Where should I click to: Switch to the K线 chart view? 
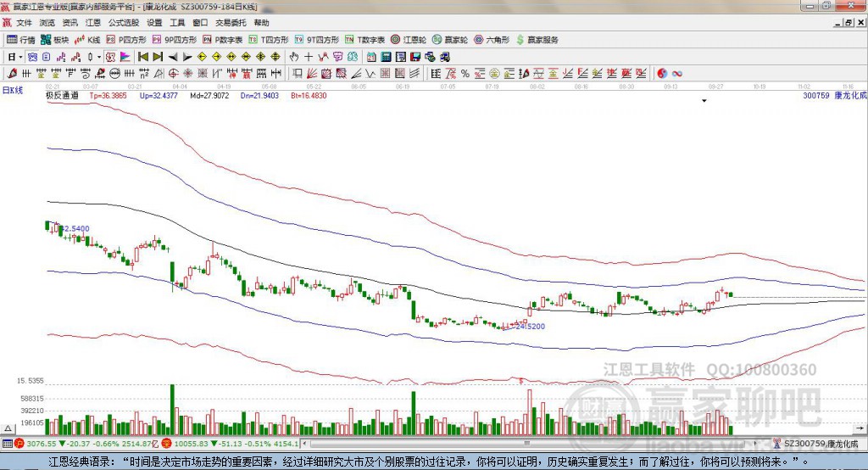tap(87, 40)
